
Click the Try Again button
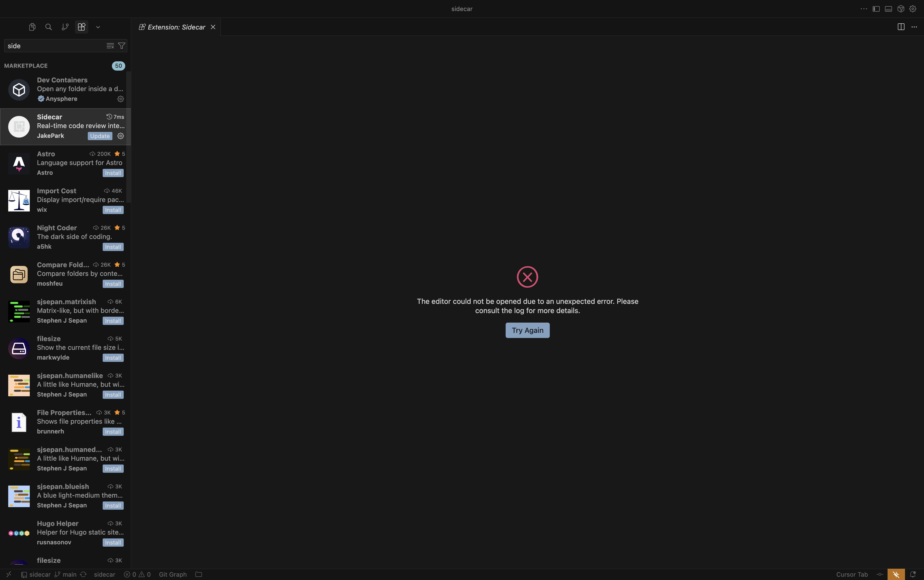click(x=527, y=330)
